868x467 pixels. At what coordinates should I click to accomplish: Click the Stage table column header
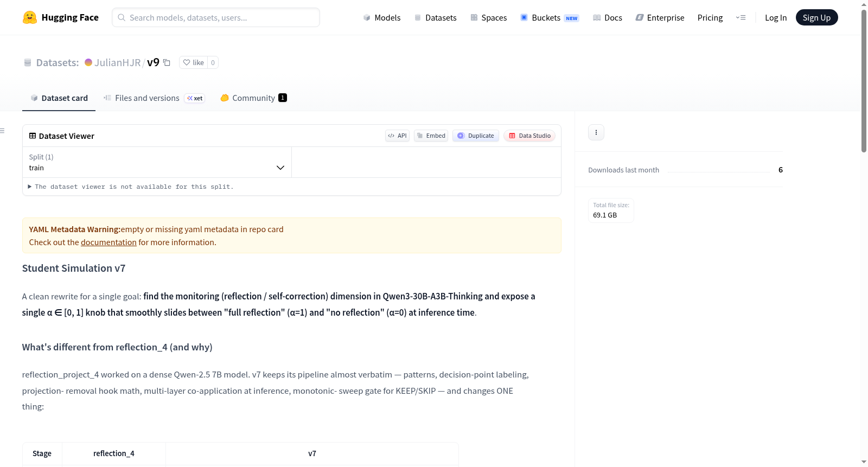[42, 453]
